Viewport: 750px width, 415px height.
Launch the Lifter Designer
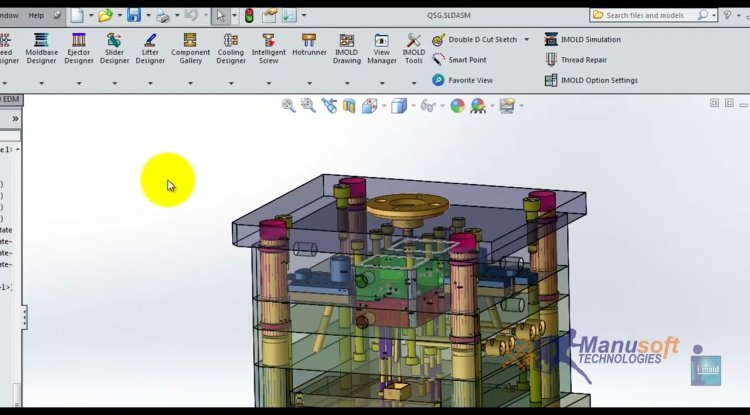150,49
